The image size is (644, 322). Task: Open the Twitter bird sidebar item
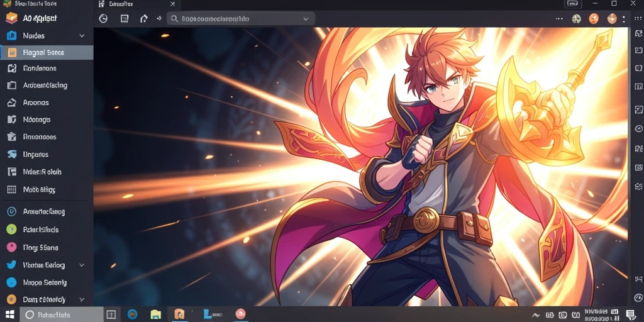coord(11,265)
